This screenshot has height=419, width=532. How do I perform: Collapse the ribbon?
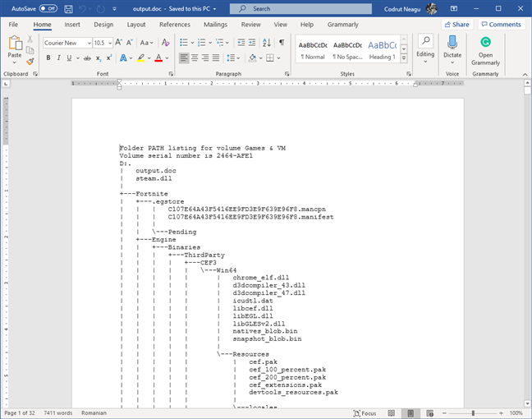[x=525, y=75]
